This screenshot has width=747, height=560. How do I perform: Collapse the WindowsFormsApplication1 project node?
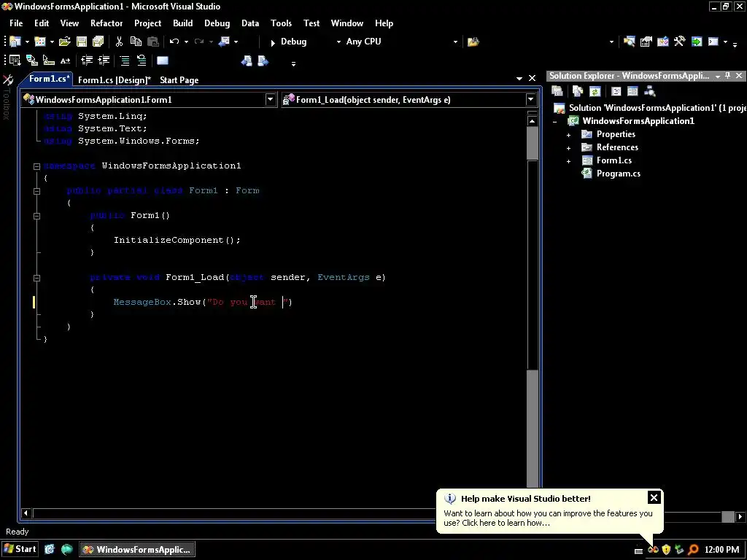[x=554, y=122]
